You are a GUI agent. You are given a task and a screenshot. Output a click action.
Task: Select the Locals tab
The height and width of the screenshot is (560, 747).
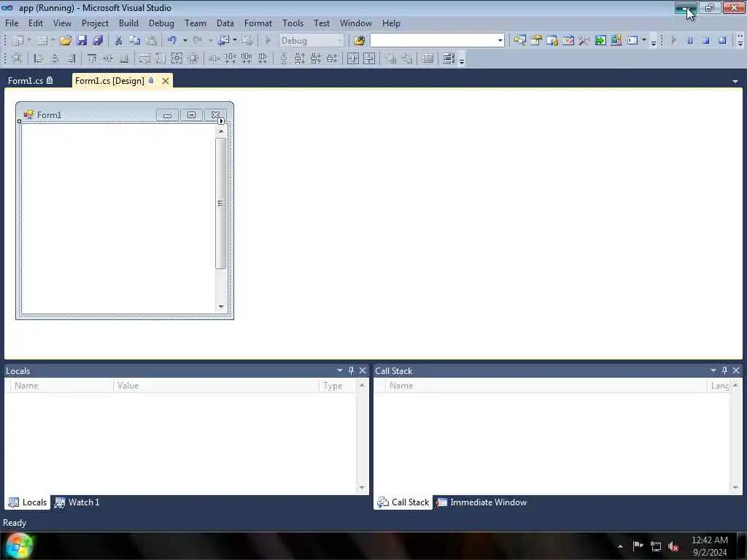[28, 502]
